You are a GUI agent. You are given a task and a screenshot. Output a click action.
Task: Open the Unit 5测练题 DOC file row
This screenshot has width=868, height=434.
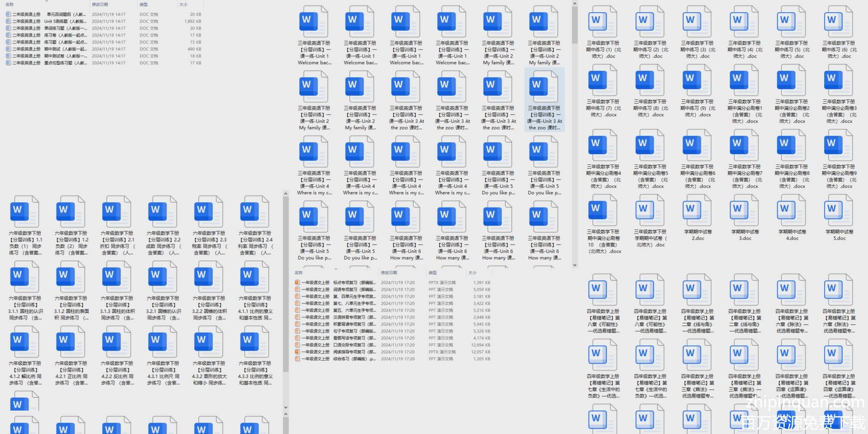click(48, 21)
